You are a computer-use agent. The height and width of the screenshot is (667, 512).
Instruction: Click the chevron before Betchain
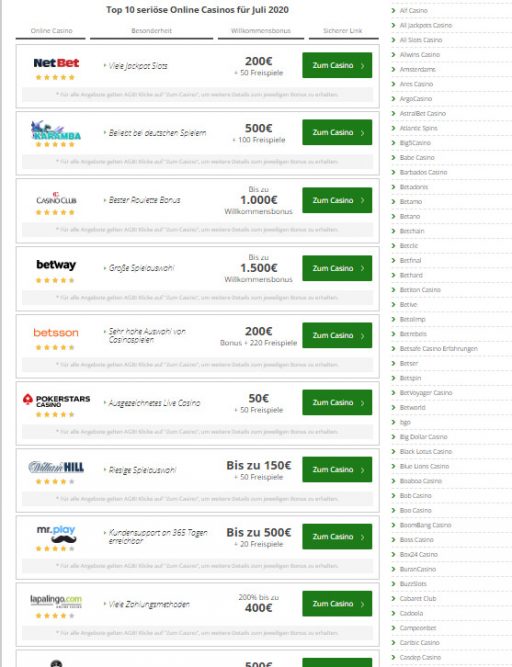click(393, 231)
